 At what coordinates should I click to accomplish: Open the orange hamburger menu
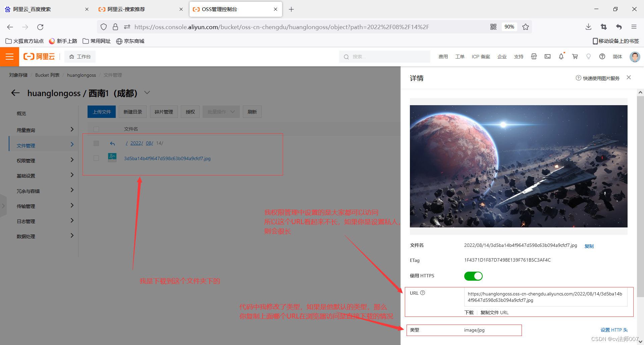coord(9,57)
